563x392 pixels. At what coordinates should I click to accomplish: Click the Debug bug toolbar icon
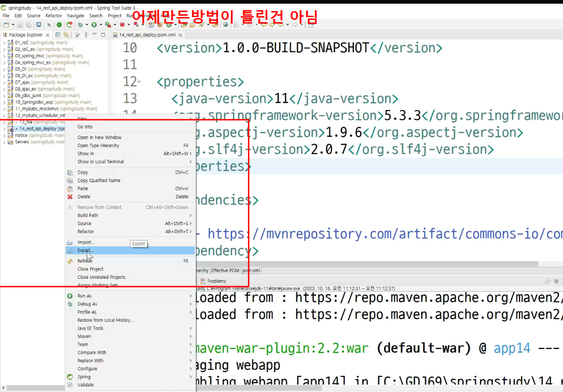pos(80,25)
